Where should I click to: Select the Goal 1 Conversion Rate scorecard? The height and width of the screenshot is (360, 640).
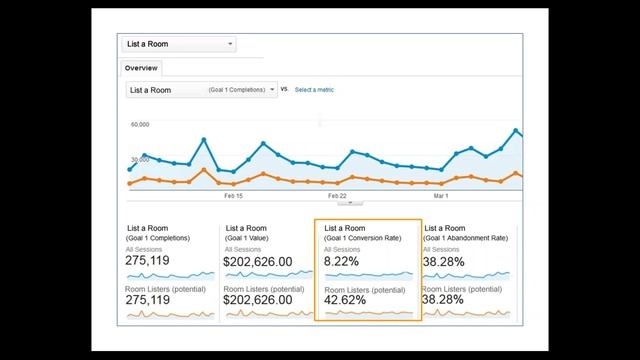tap(368, 270)
